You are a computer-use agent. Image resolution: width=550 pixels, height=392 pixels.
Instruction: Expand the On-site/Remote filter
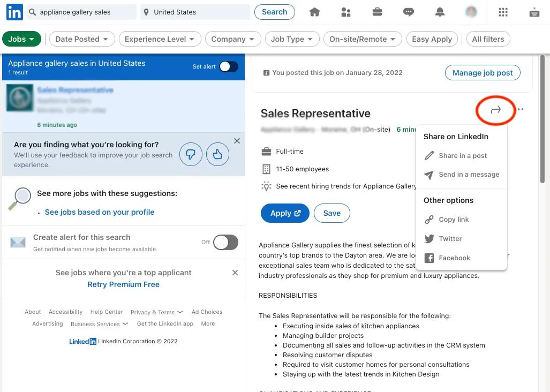click(x=363, y=39)
